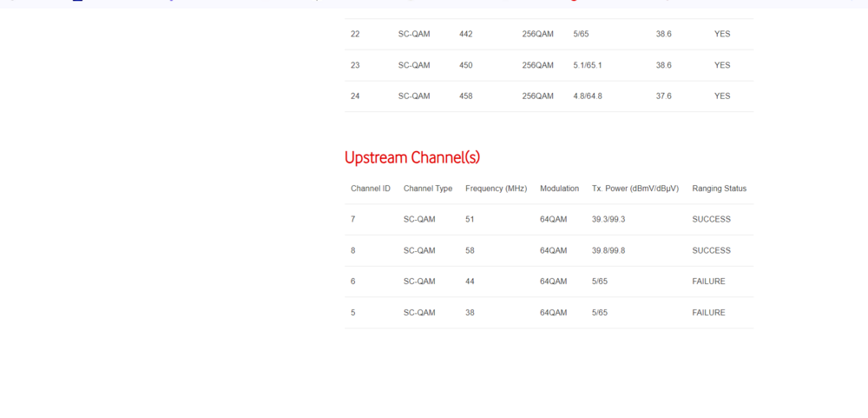Click FAILURE status for channel 6

[708, 282]
